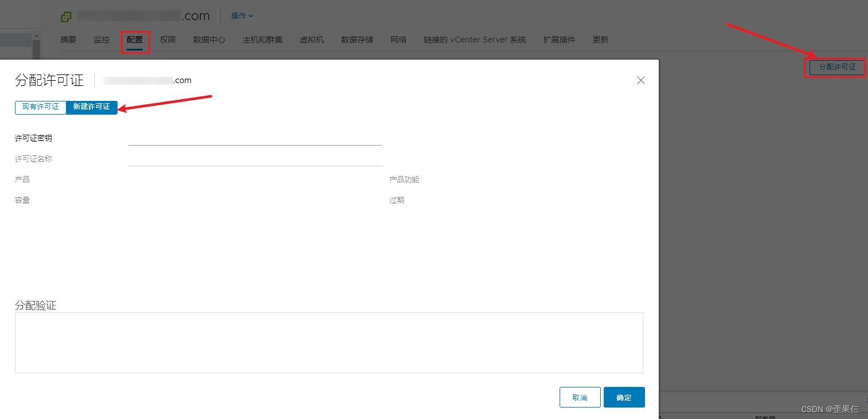This screenshot has height=419, width=868.
Task: Open the 扩展插件 tab
Action: 559,40
